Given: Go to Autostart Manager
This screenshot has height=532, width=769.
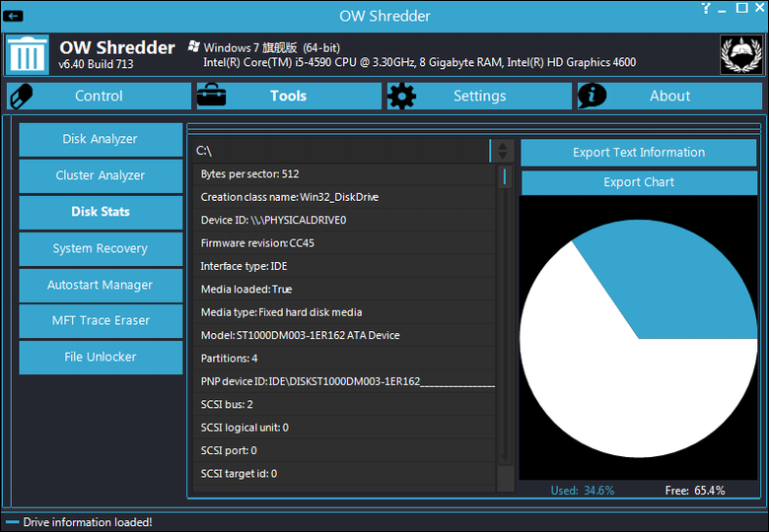Looking at the screenshot, I should coord(101,285).
